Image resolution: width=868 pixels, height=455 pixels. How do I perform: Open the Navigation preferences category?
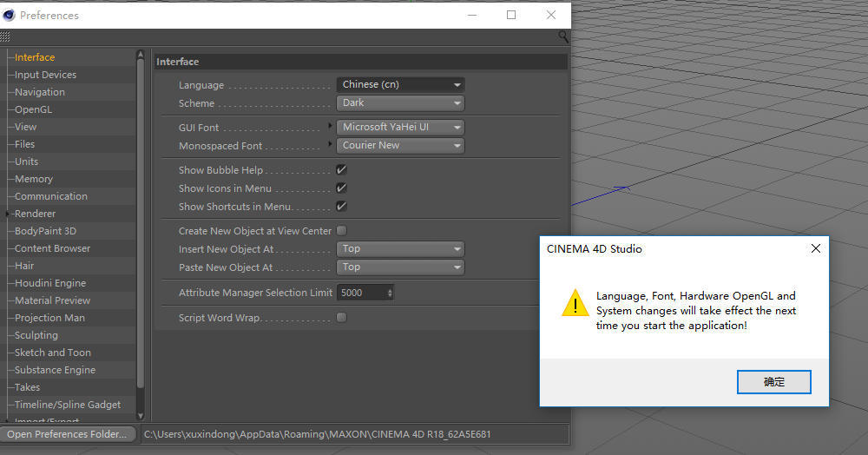(40, 92)
